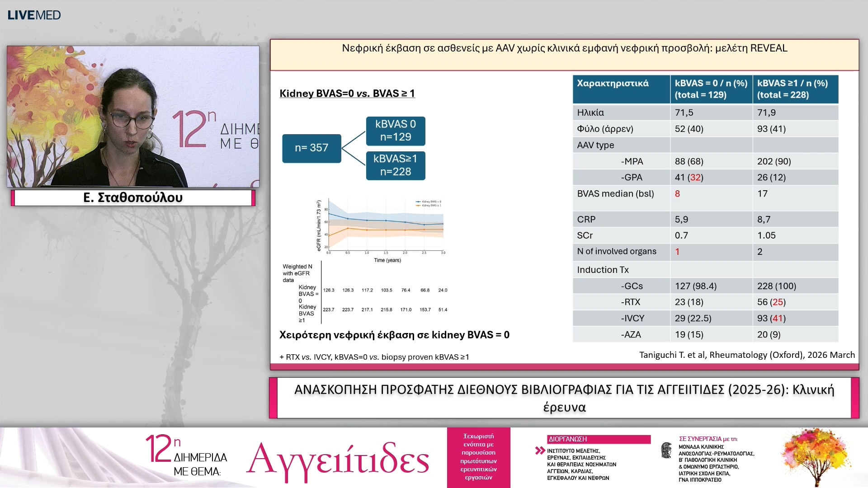Click the pink Ξεχωριστή ενότητα banner box

[x=479, y=457]
